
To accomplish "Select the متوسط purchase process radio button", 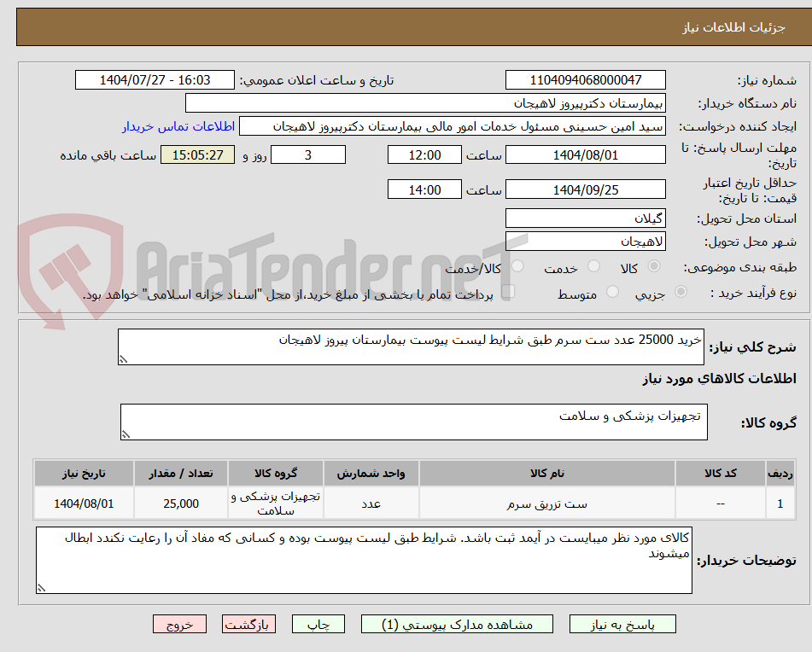I will (x=613, y=291).
